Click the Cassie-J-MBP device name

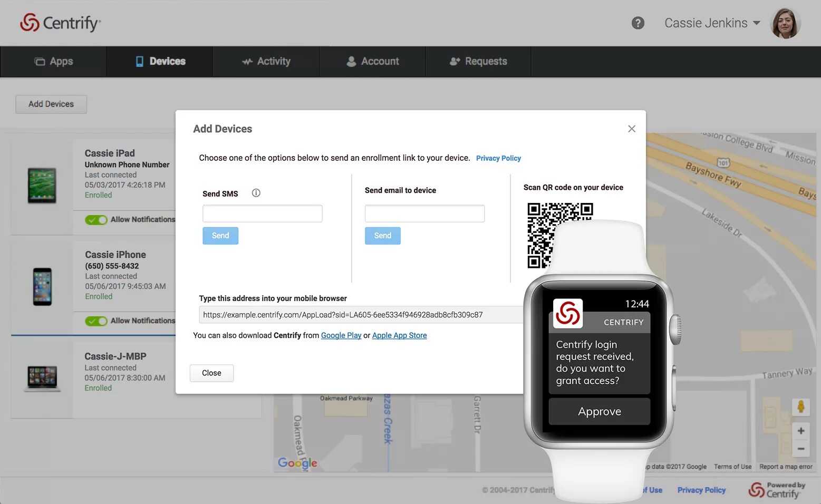(x=115, y=356)
